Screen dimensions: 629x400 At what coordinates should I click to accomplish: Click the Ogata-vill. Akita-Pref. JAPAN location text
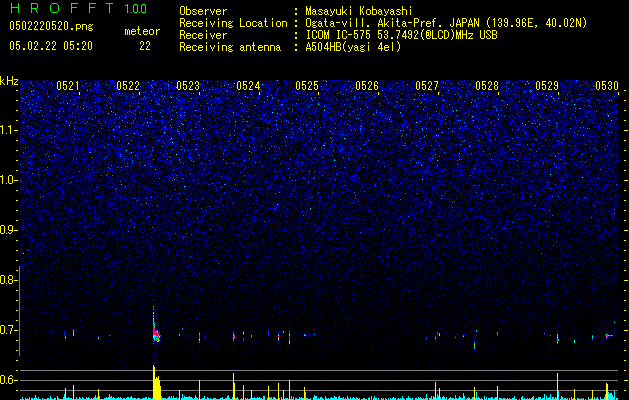point(446,23)
